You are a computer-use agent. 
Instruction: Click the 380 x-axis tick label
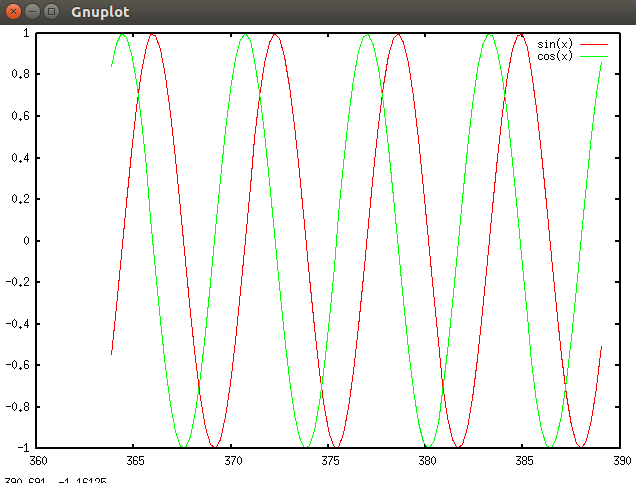click(428, 461)
